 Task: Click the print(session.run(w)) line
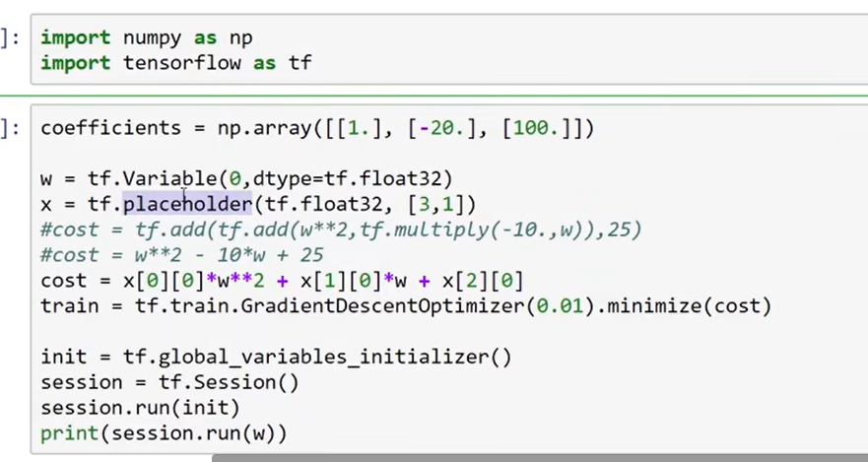point(164,433)
